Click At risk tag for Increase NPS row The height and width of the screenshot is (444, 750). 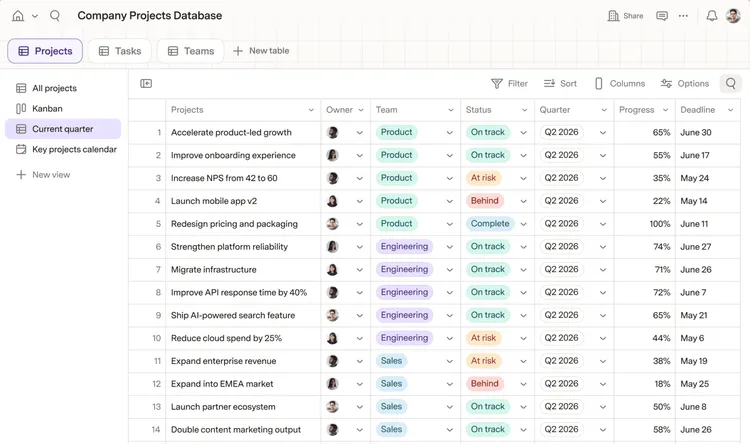pyautogui.click(x=483, y=178)
